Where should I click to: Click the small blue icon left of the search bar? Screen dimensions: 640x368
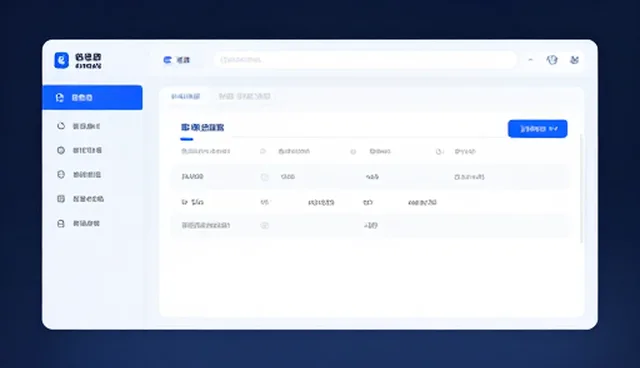click(167, 60)
